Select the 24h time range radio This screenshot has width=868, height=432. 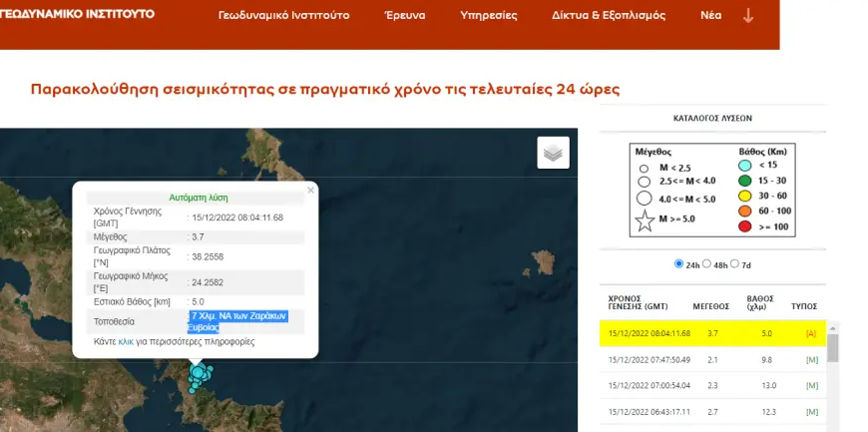tap(680, 264)
